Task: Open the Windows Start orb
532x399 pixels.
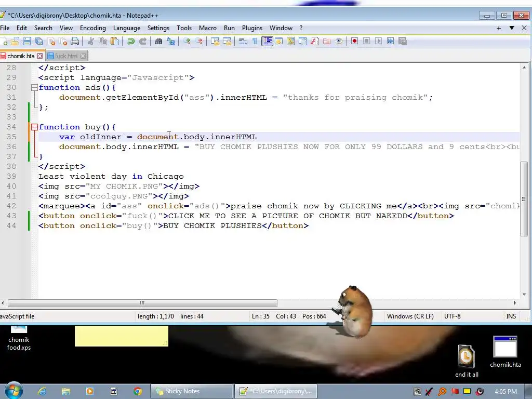Action: coord(14,391)
